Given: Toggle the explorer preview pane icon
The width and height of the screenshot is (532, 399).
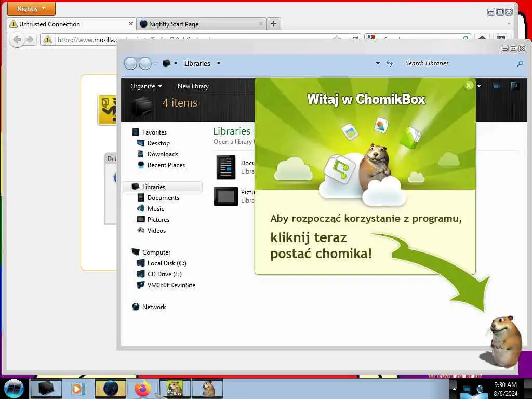Looking at the screenshot, I should (x=496, y=86).
